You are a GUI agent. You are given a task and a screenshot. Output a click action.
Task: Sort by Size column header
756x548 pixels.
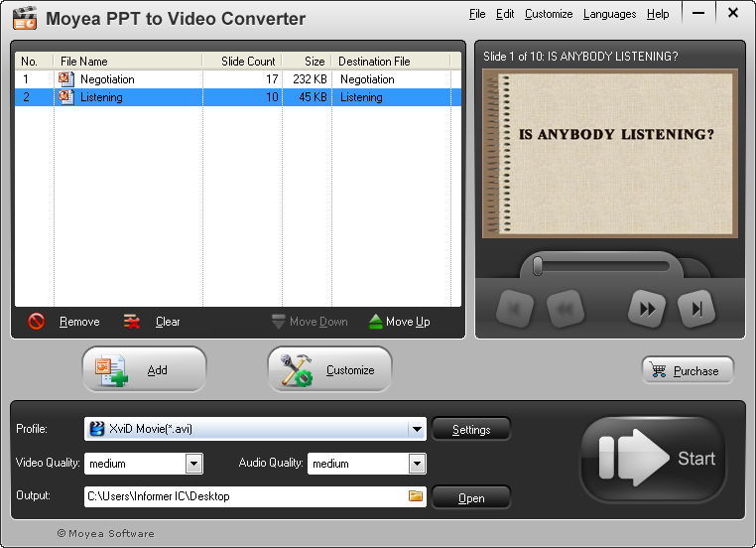[x=307, y=62]
